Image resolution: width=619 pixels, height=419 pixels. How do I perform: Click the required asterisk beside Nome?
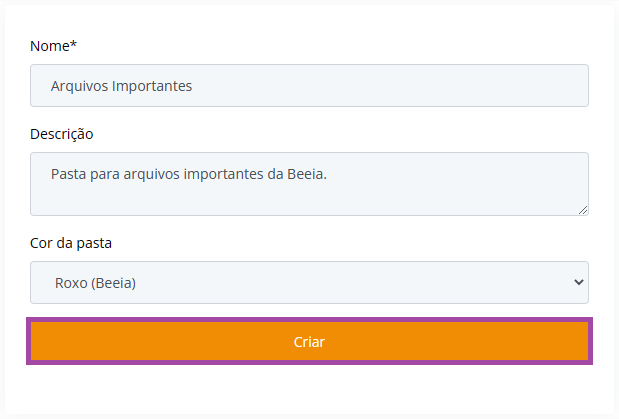73,43
